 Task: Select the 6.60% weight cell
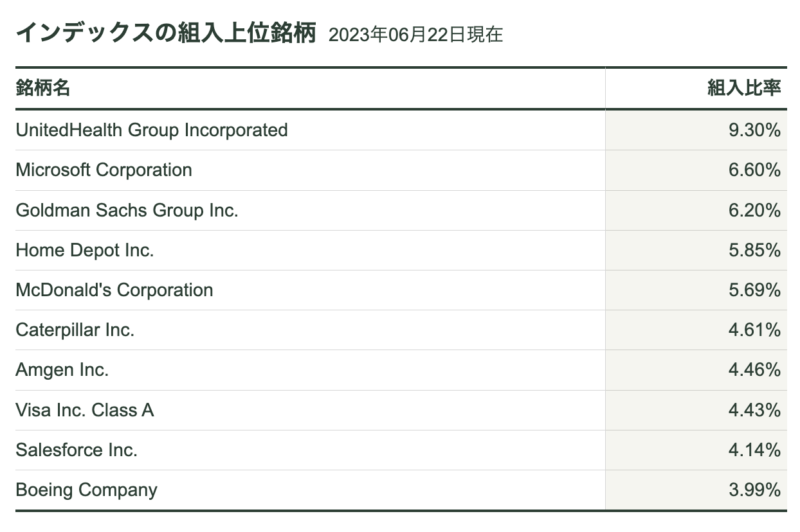click(754, 170)
